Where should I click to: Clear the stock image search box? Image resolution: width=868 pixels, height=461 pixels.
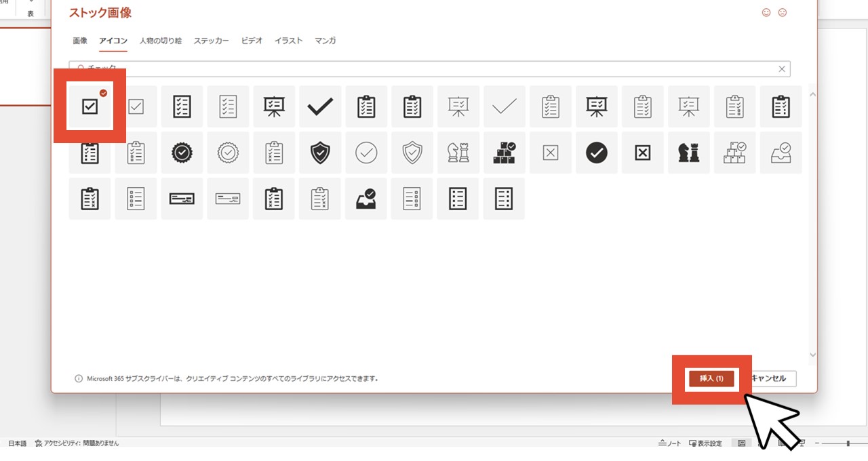point(782,69)
